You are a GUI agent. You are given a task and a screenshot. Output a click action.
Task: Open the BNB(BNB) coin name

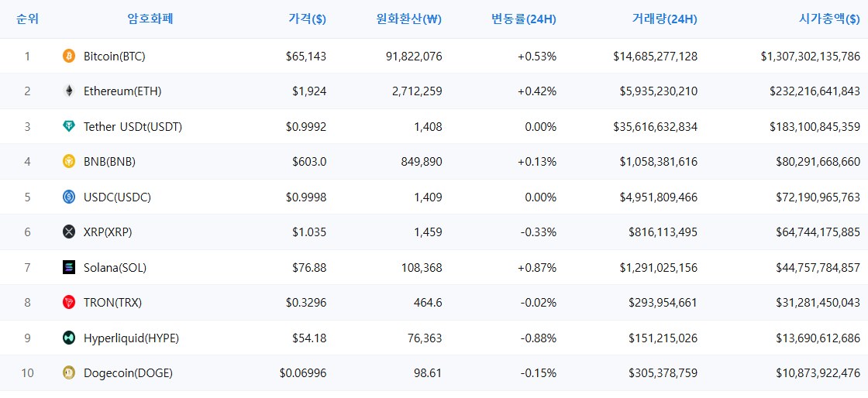click(x=109, y=161)
